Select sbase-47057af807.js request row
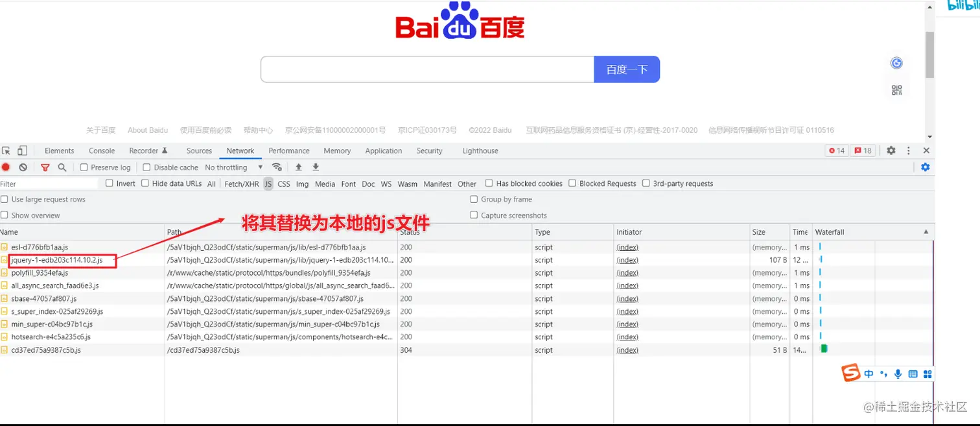The image size is (980, 426). coord(467,299)
